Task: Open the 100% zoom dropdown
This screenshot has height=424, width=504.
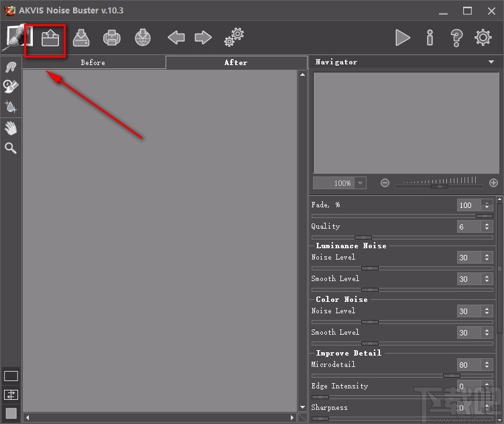Action: pyautogui.click(x=361, y=183)
